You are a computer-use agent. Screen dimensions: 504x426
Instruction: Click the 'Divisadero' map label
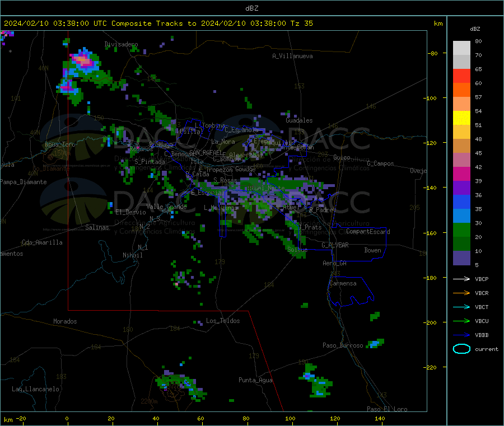click(121, 44)
